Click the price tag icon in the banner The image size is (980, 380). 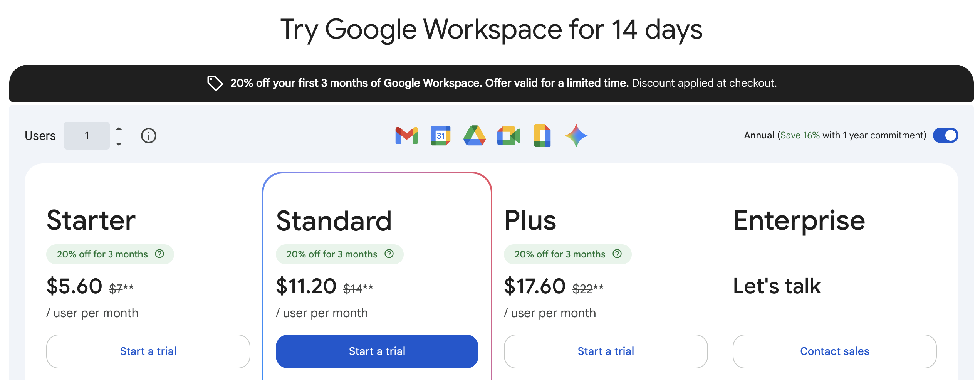215,83
